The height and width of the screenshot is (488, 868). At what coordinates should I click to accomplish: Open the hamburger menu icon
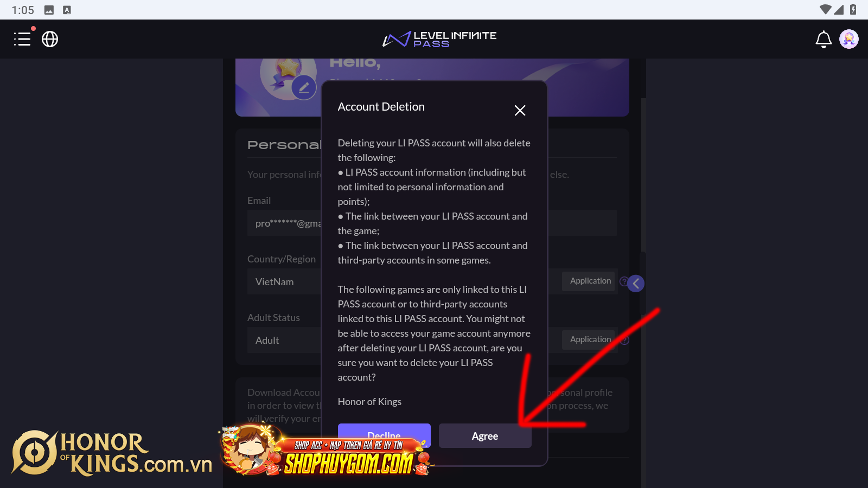point(22,39)
